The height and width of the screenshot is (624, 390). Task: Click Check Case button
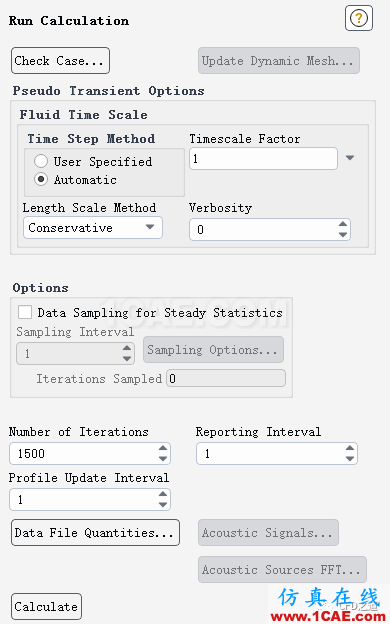(x=60, y=60)
